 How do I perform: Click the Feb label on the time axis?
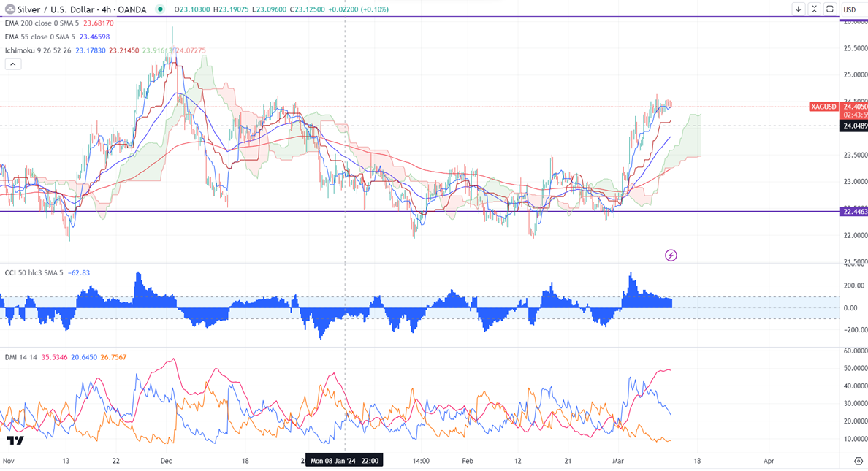[468, 461]
